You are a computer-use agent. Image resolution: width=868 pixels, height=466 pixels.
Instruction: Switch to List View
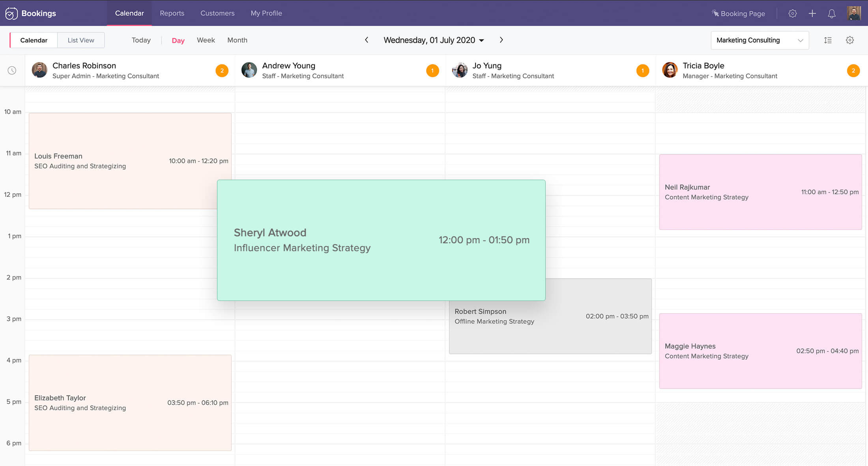(81, 40)
